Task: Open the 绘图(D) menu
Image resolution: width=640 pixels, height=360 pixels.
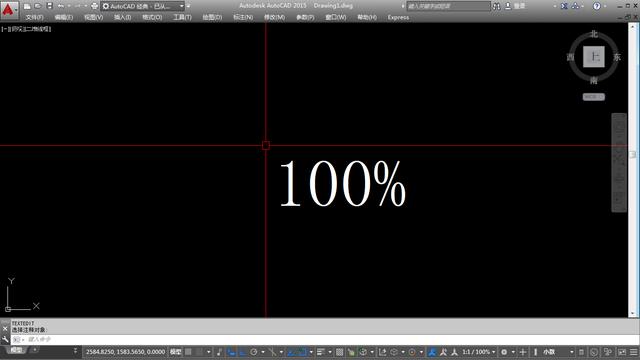Action: [212, 18]
